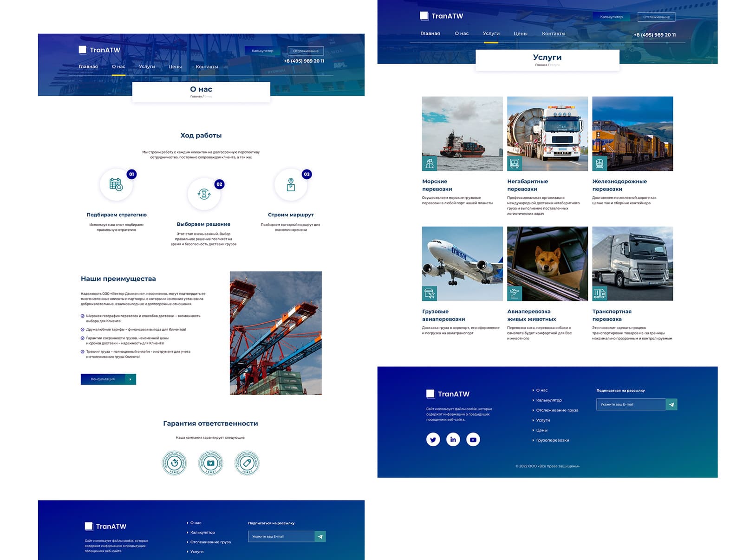Click the step 02 hourglass decision icon

tap(204, 194)
